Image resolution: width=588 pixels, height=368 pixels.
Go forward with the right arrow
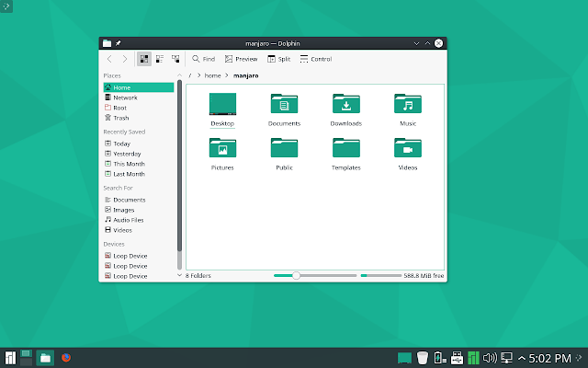(125, 59)
